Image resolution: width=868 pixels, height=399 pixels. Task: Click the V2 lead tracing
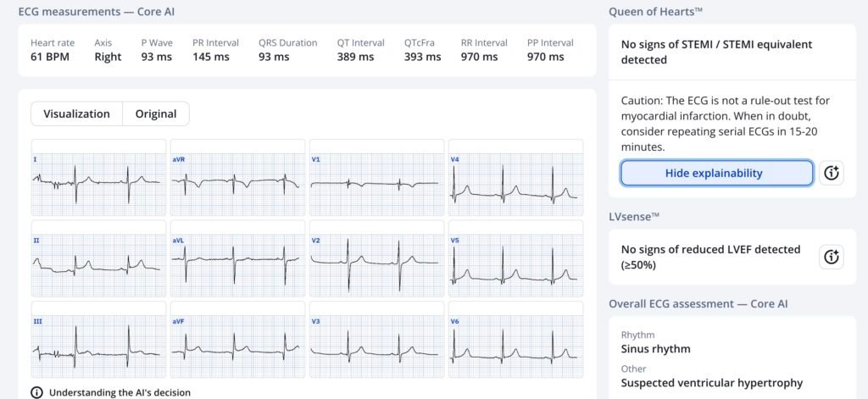click(376, 259)
